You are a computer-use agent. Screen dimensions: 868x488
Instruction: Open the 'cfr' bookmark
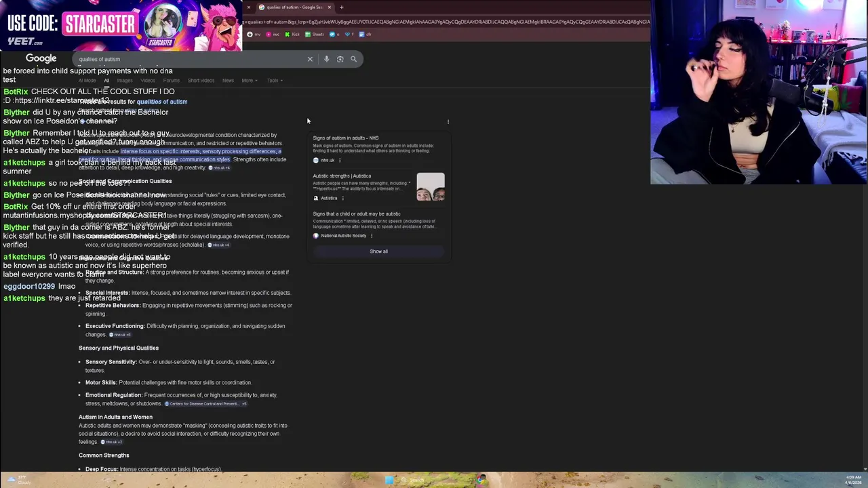point(366,34)
